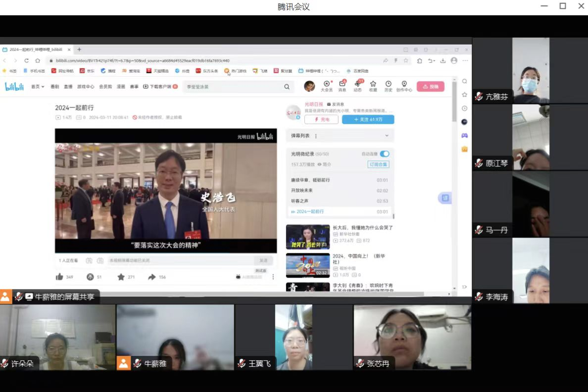Open more options menu beside AI assistant
The image size is (588, 392).
[x=273, y=277]
